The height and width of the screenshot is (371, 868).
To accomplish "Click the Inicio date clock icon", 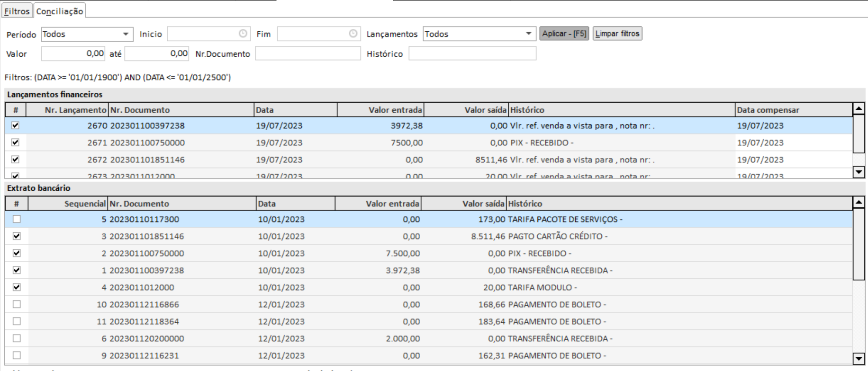I will (243, 34).
